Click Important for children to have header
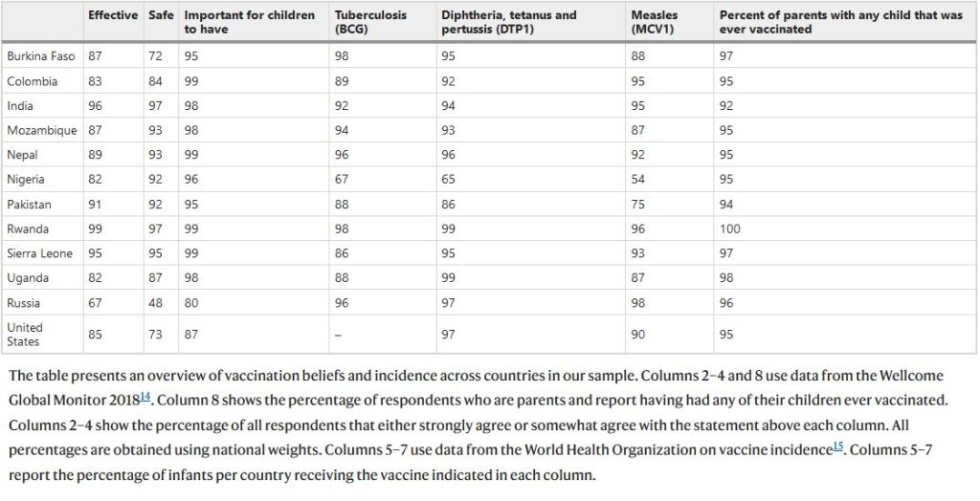Image resolution: width=980 pixels, height=501 pixels. (x=250, y=22)
